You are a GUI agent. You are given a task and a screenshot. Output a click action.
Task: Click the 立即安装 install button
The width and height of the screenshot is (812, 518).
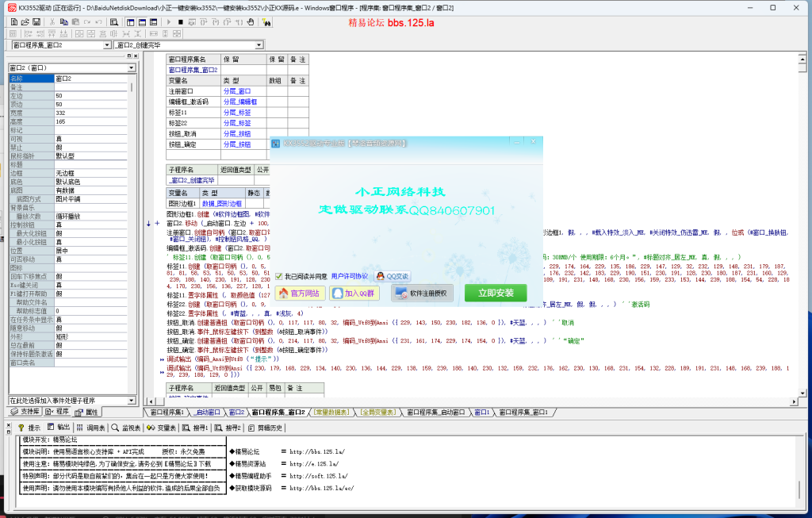(496, 293)
